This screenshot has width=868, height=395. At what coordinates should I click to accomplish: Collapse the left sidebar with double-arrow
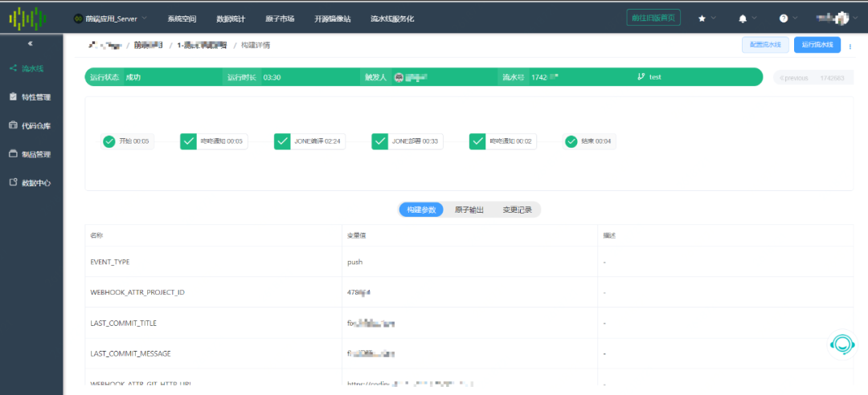[31, 43]
